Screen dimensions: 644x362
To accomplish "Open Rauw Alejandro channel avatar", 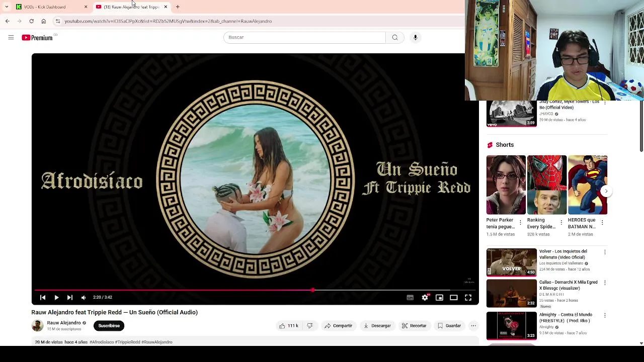I will (37, 325).
